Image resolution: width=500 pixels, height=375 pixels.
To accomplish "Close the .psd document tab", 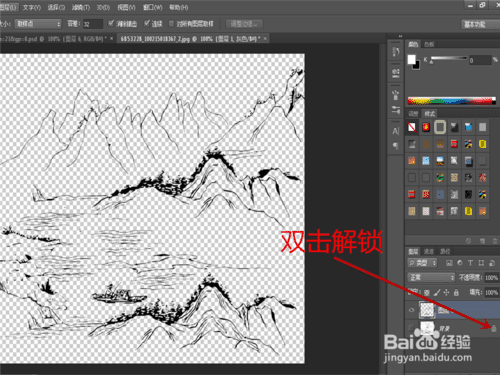I will pyautogui.click(x=111, y=39).
